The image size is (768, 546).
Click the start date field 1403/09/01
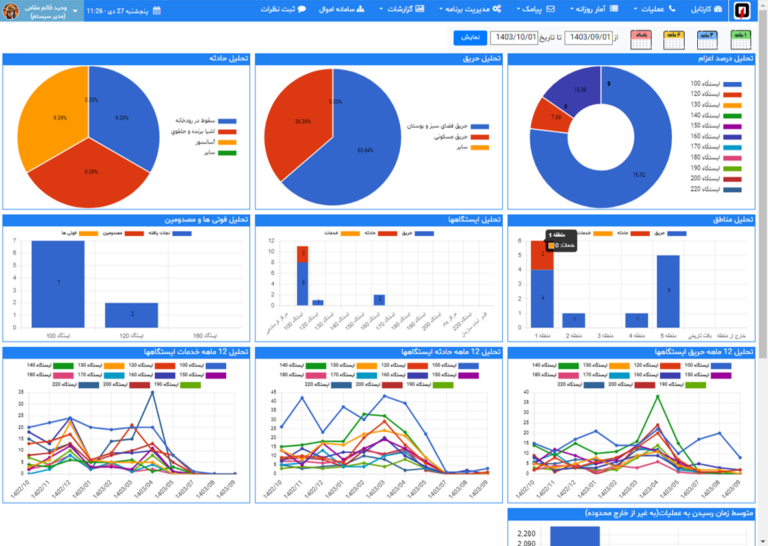[588, 38]
